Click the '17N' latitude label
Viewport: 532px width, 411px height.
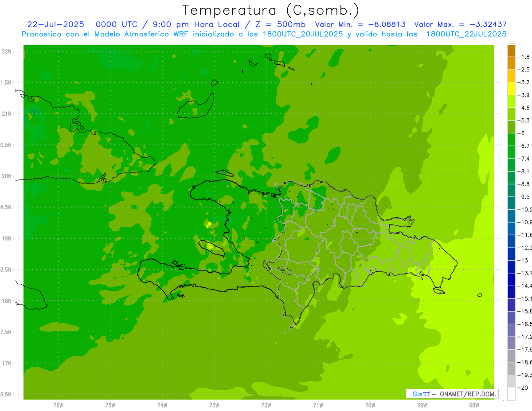pos(6,363)
